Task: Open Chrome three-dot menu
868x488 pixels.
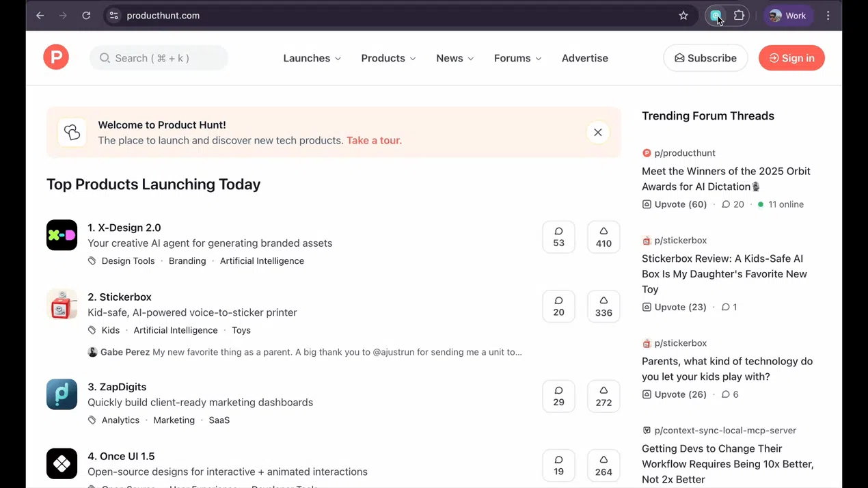Action: point(828,16)
